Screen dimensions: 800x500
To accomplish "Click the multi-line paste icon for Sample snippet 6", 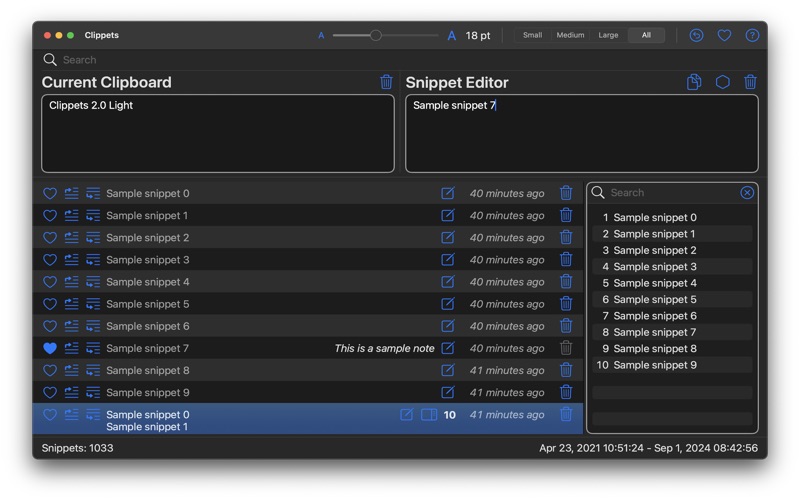I will coord(93,326).
